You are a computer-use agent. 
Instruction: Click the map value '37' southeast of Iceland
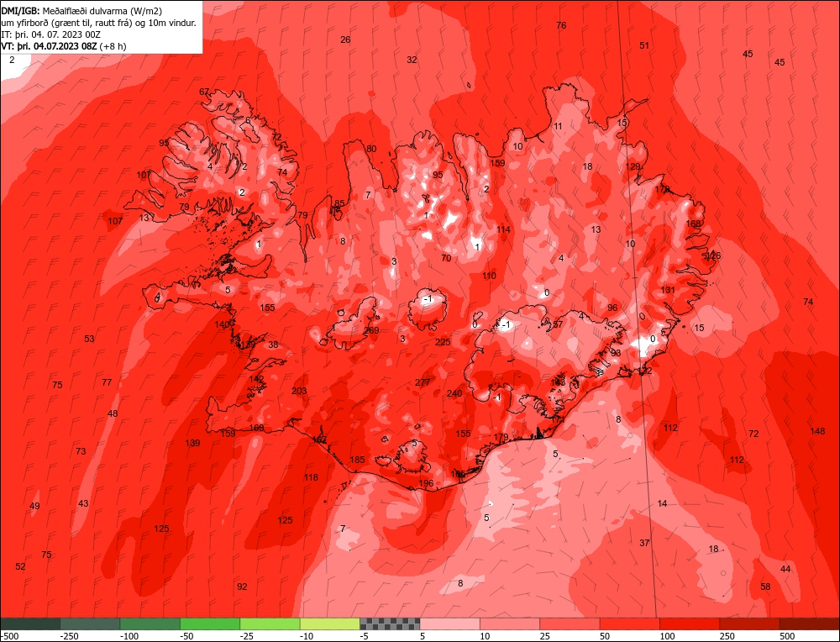coord(644,543)
